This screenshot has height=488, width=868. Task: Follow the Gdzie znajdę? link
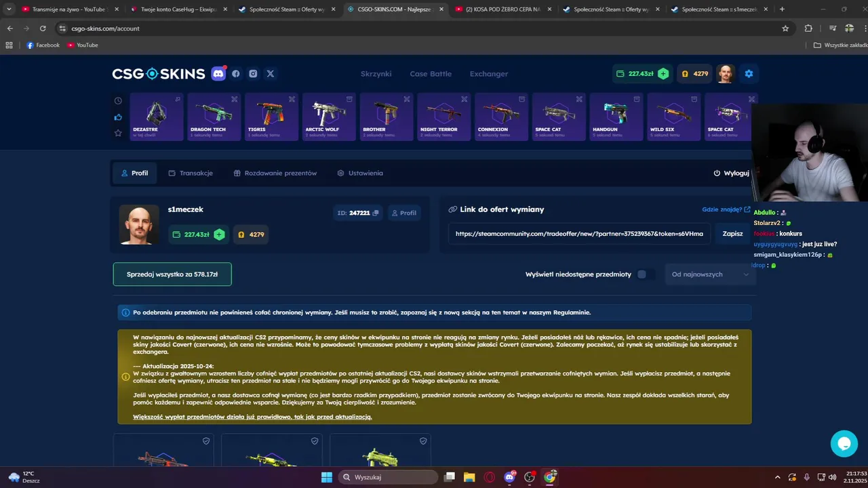pyautogui.click(x=726, y=209)
